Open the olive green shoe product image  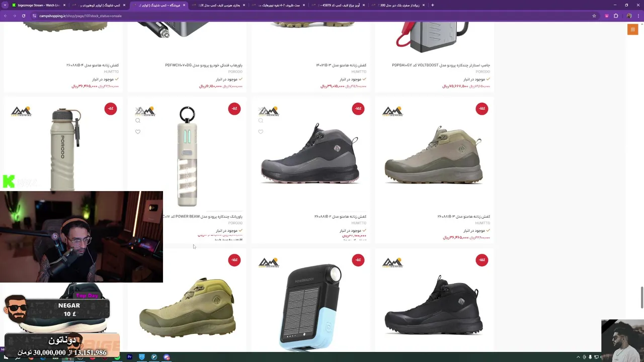[x=187, y=307]
